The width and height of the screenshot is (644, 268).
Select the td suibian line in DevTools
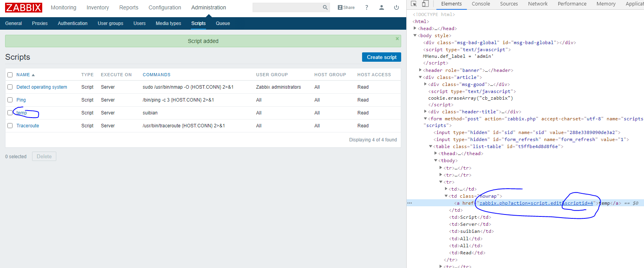coord(472,231)
